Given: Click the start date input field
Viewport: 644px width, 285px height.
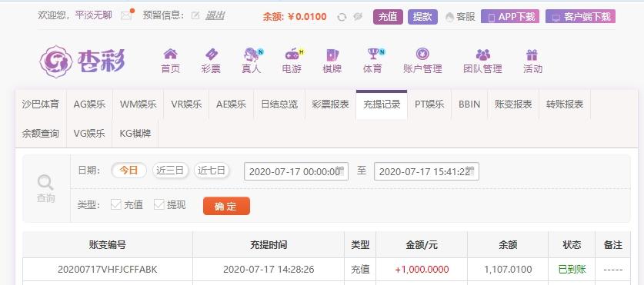Looking at the screenshot, I should (296, 171).
